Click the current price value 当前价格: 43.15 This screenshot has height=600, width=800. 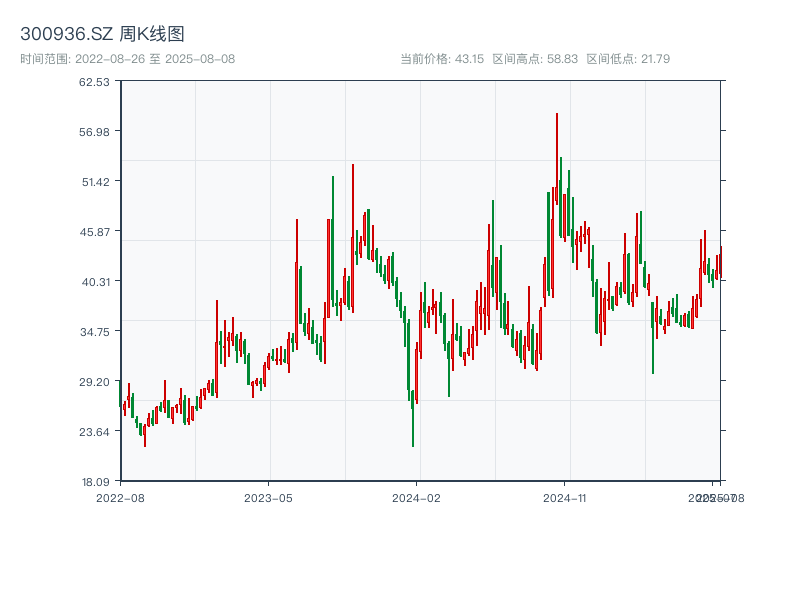click(x=442, y=59)
